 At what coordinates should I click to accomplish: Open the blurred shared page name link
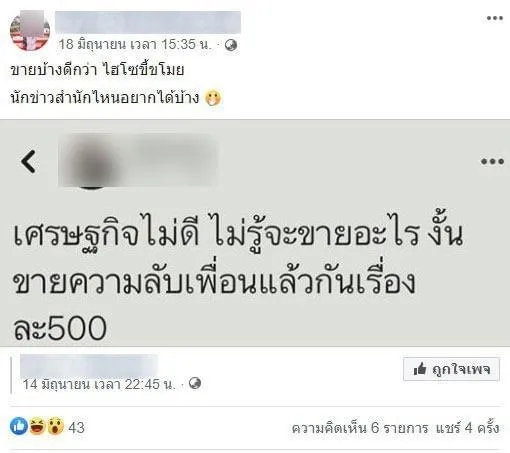(89, 366)
